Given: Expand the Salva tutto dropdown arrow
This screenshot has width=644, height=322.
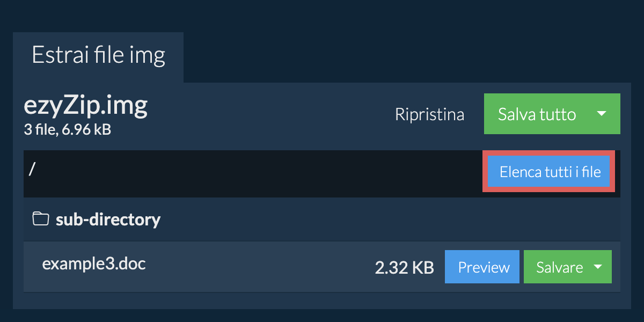Looking at the screenshot, I should click(x=602, y=114).
